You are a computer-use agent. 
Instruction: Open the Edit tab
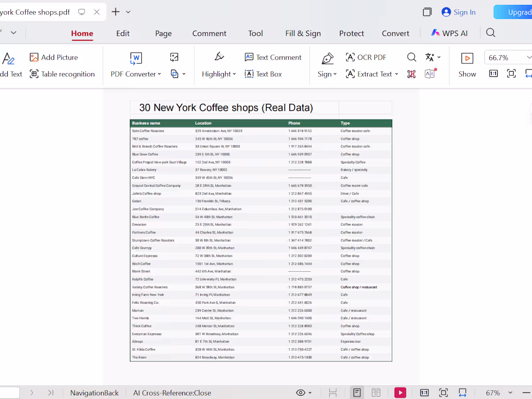(123, 33)
